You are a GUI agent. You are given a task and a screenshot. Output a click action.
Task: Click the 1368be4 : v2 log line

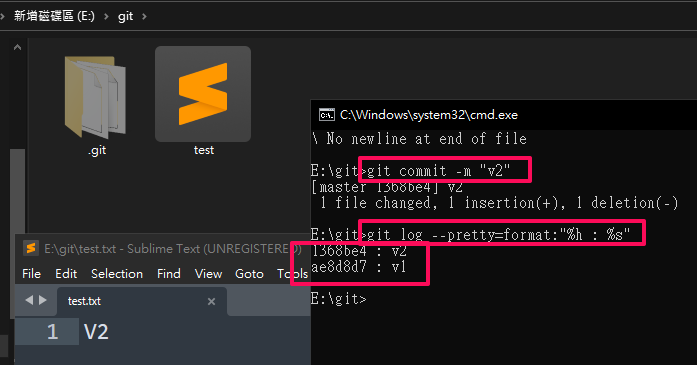click(359, 251)
